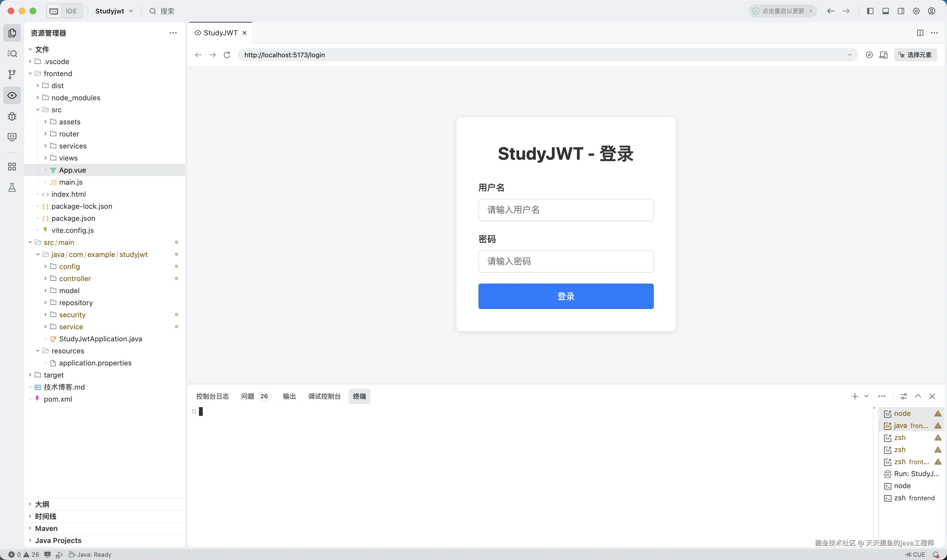The height and width of the screenshot is (560, 947).
Task: Open the Extensions view icon
Action: click(12, 166)
